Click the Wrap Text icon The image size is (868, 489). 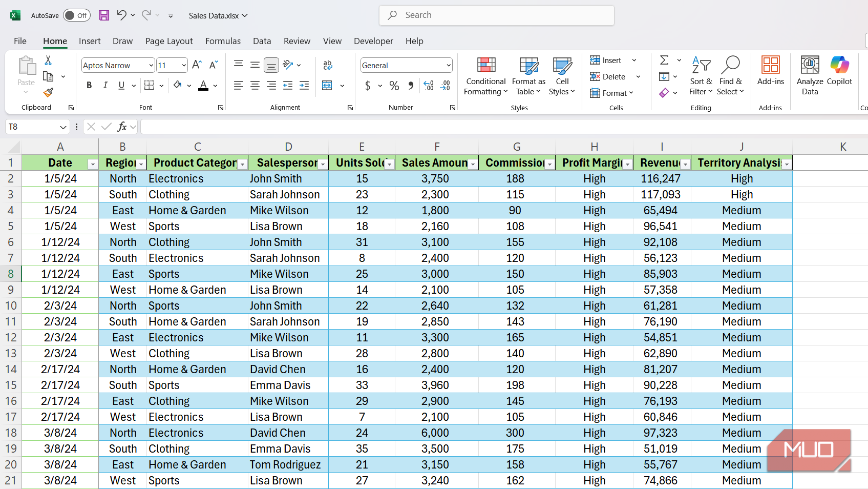coord(328,65)
